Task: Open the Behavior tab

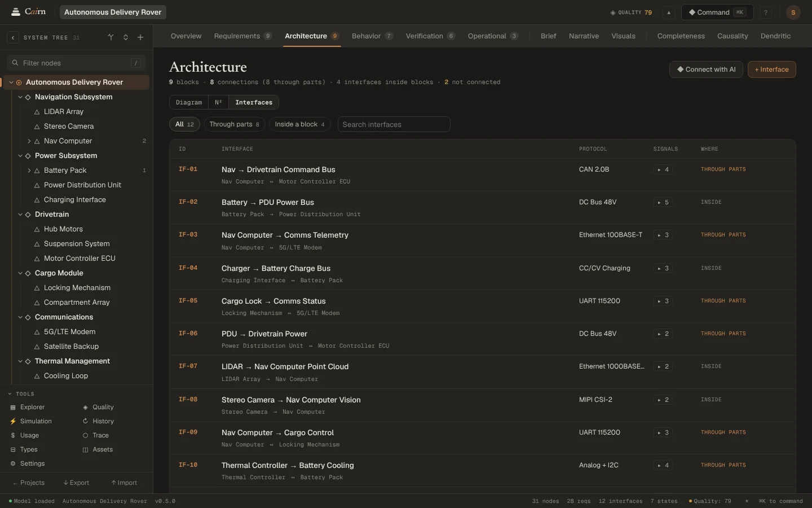Action: (372, 36)
